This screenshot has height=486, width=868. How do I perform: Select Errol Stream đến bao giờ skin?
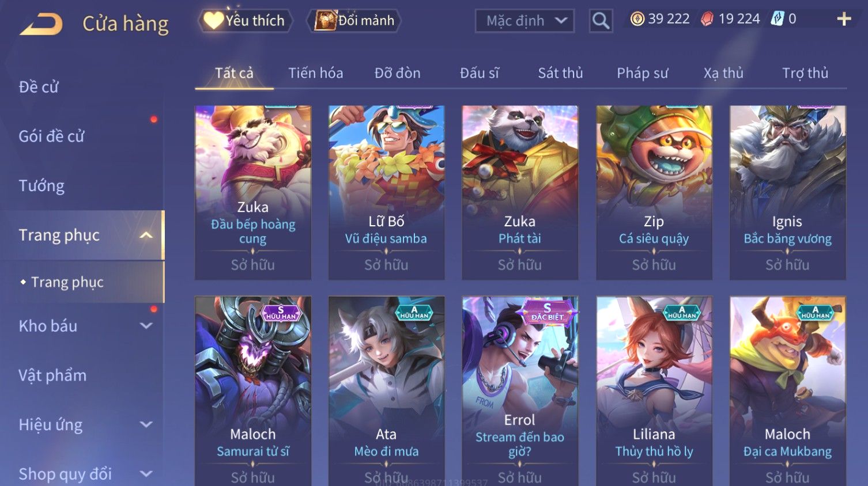click(520, 392)
